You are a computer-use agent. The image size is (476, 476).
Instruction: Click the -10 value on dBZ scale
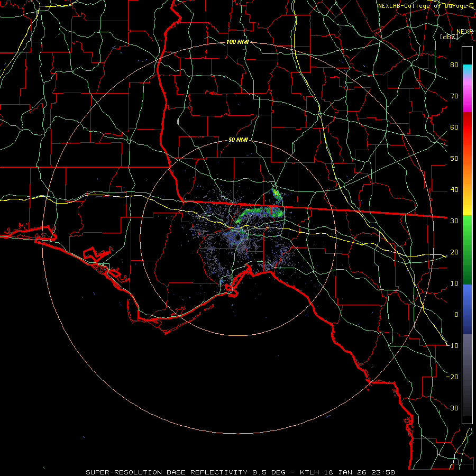452,345
